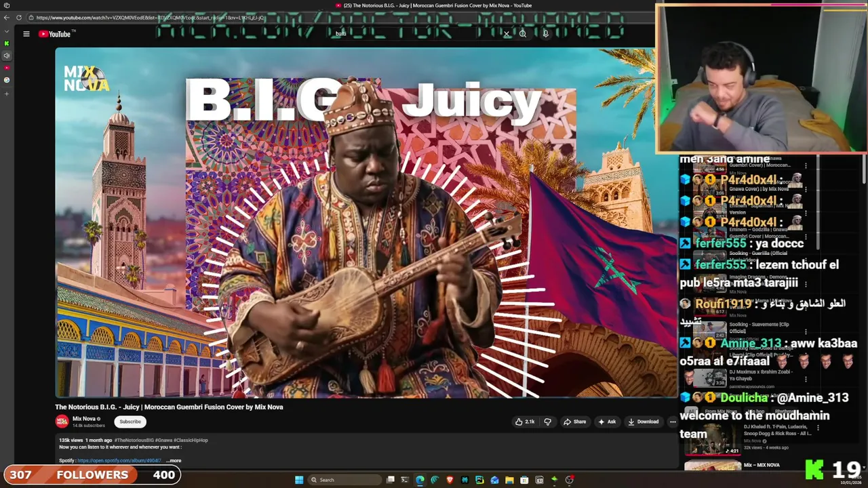Click the YouTube search magnifier button
This screenshot has height=488, width=868.
pos(523,34)
